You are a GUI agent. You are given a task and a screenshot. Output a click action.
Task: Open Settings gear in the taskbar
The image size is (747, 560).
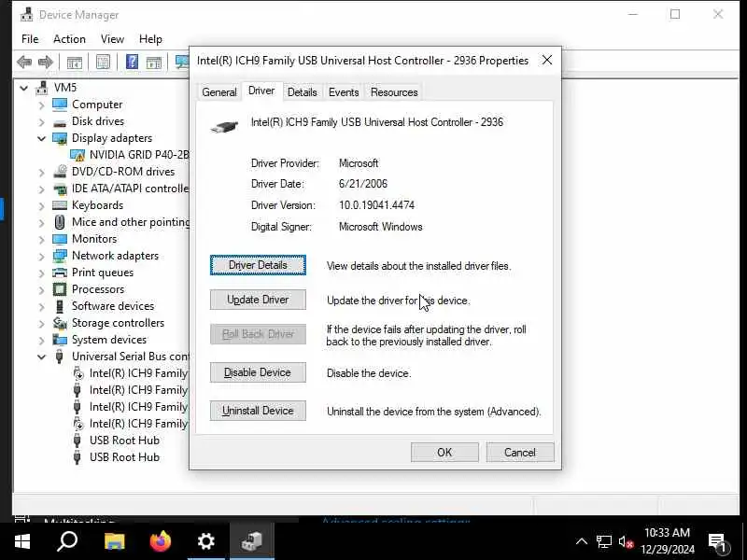pos(205,541)
